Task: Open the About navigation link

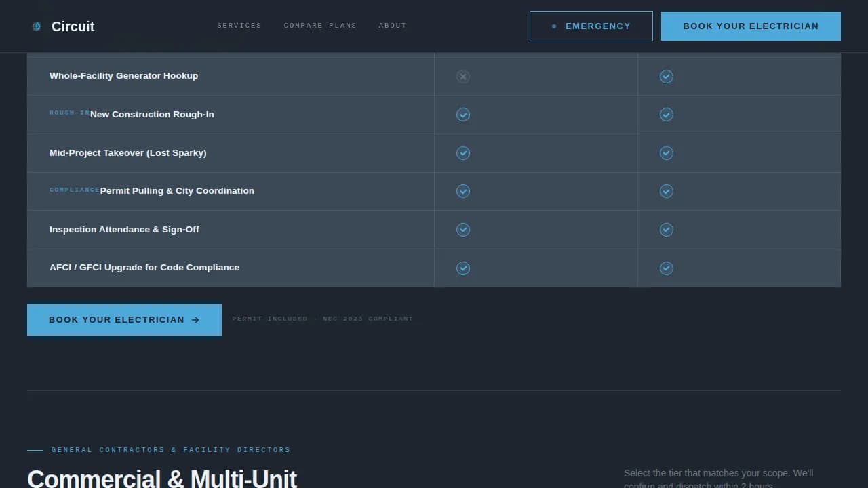Action: pos(392,26)
